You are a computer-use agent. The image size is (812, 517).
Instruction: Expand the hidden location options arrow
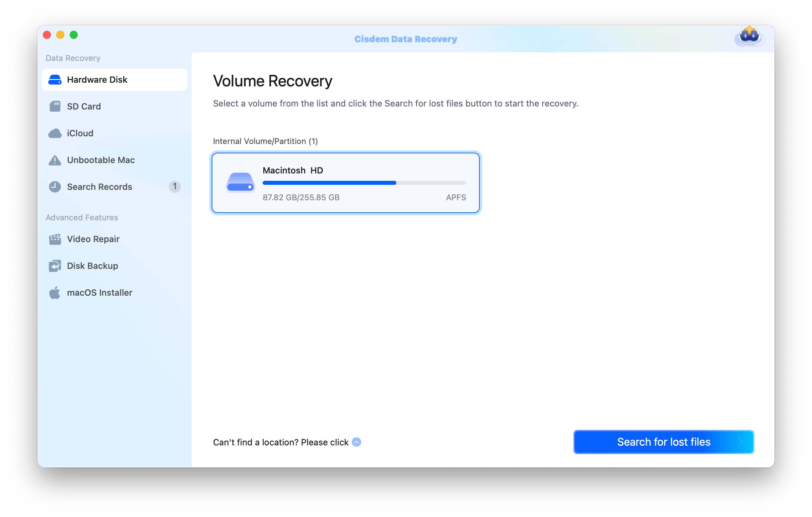coord(356,442)
